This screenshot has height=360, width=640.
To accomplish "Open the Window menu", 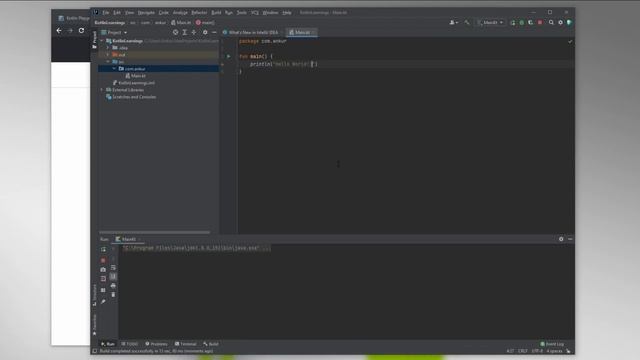I will pos(270,13).
